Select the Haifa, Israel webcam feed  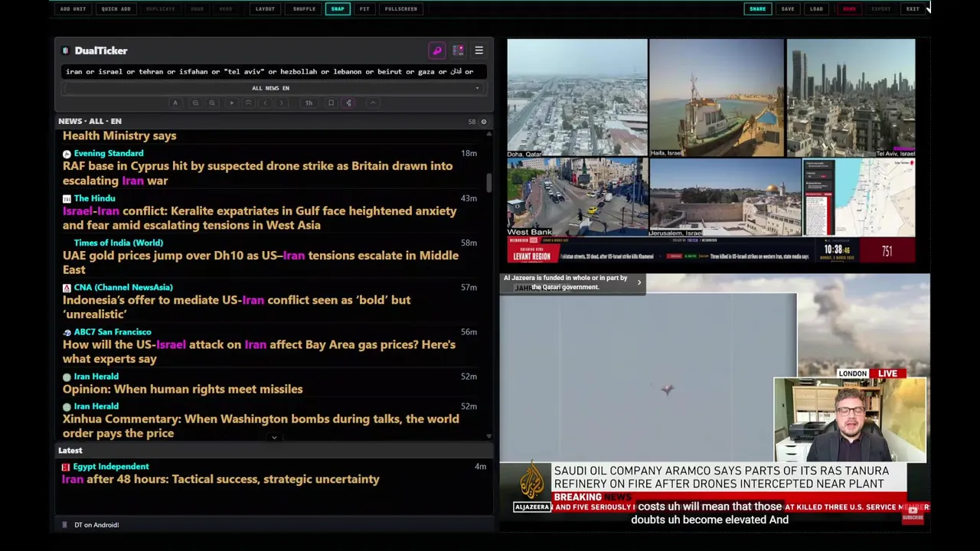pos(717,98)
